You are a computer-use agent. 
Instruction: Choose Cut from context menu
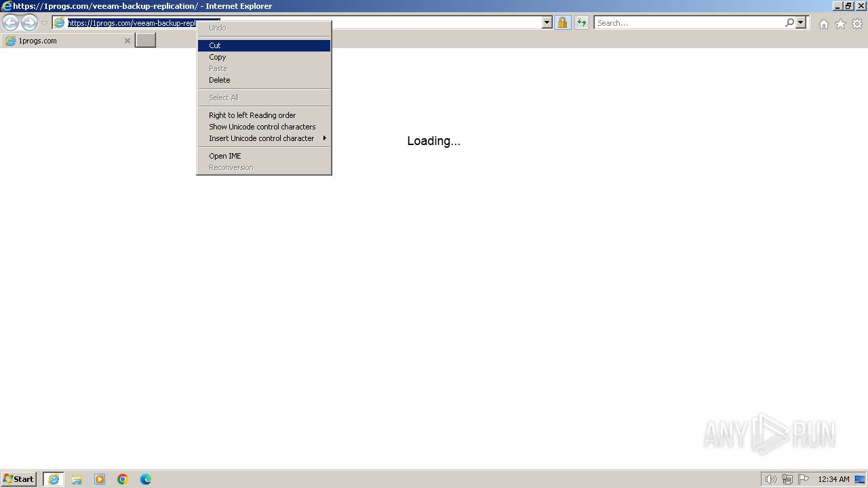click(x=264, y=45)
